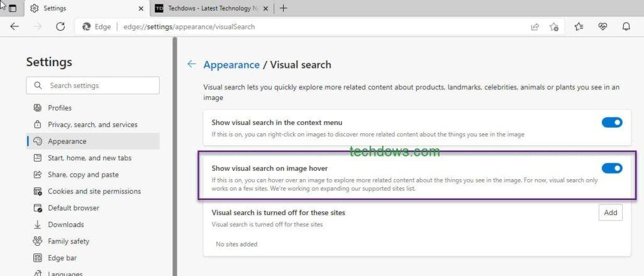
Task: Click the Appearance breadcrumb link
Action: (231, 65)
